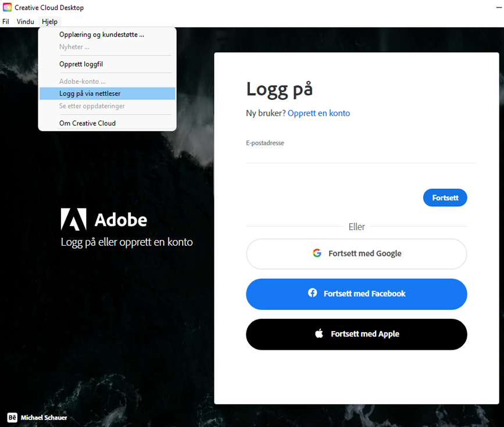This screenshot has height=427, width=504.
Task: Sign in using Fortsett med Facebook
Action: pyautogui.click(x=356, y=294)
